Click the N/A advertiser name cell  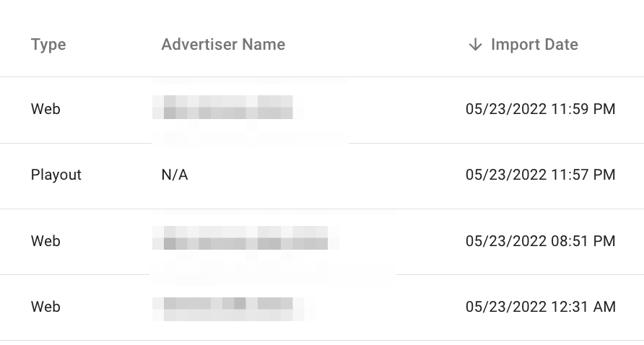pos(175,175)
